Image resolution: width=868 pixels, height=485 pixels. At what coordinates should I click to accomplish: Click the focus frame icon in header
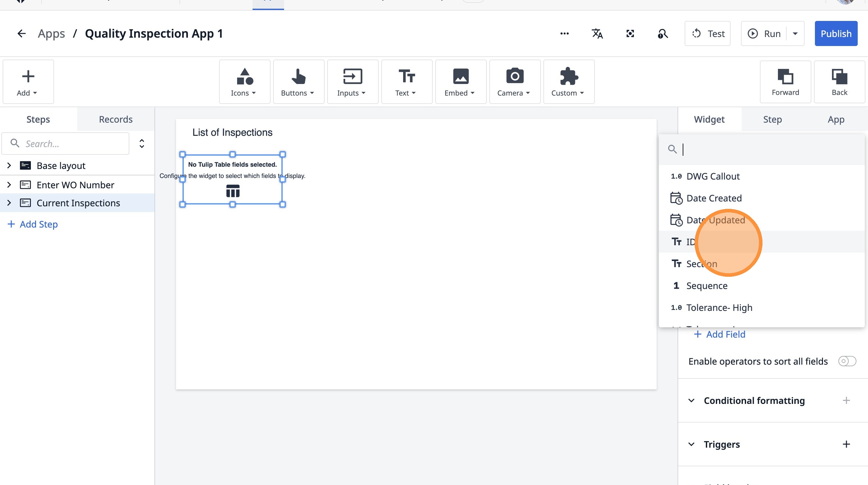[630, 33]
